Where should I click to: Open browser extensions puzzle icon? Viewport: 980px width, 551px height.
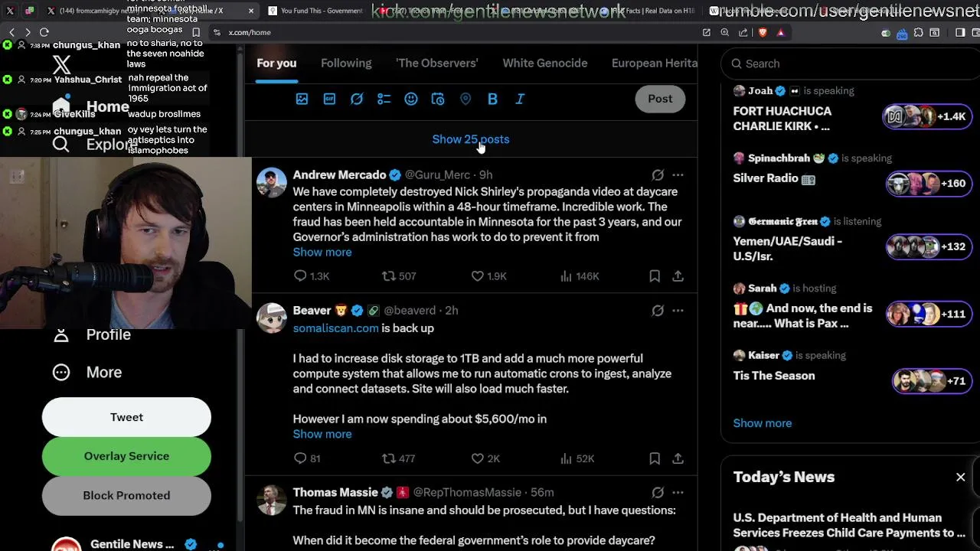coord(918,33)
